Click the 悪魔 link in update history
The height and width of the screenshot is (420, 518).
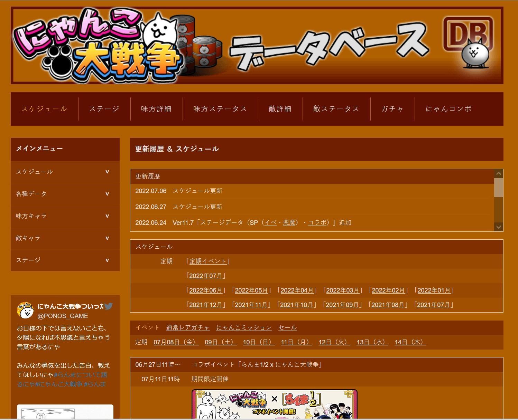[x=289, y=223]
